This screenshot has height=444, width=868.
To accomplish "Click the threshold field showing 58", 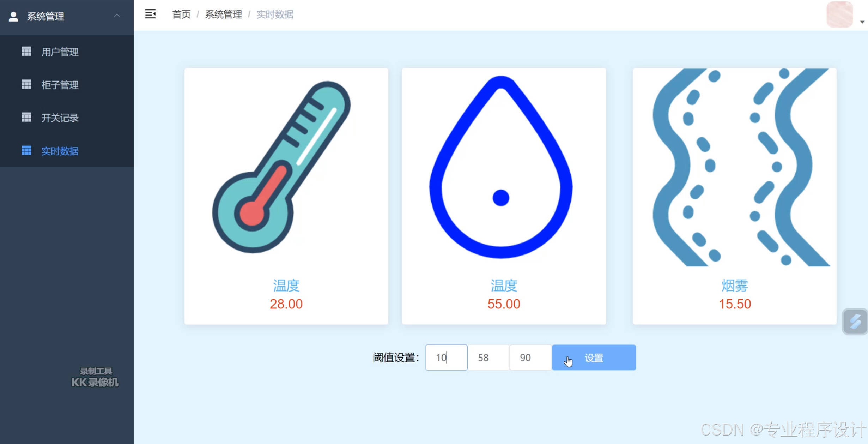I will click(488, 358).
